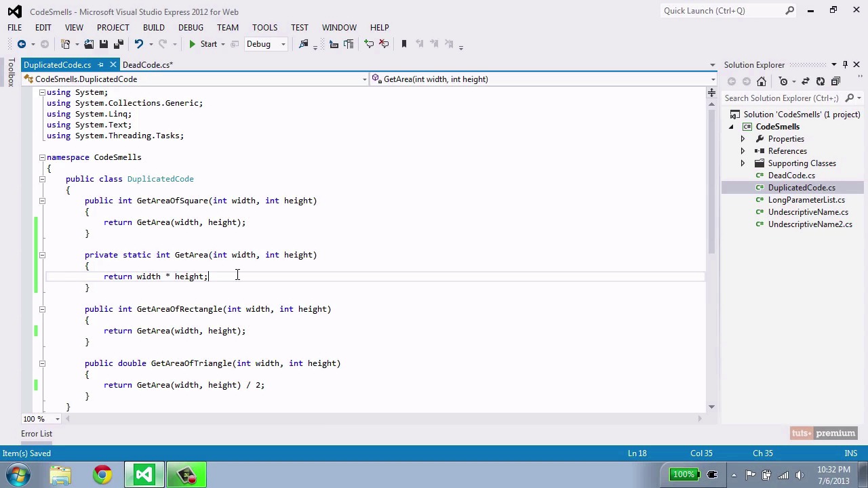The height and width of the screenshot is (488, 868).
Task: Start debugging with the Start button
Action: pos(203,44)
